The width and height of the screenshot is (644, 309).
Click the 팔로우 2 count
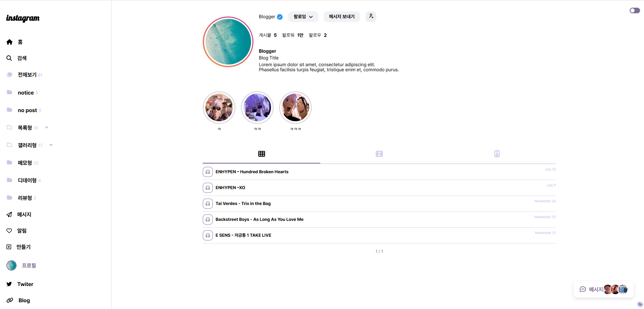click(x=318, y=35)
